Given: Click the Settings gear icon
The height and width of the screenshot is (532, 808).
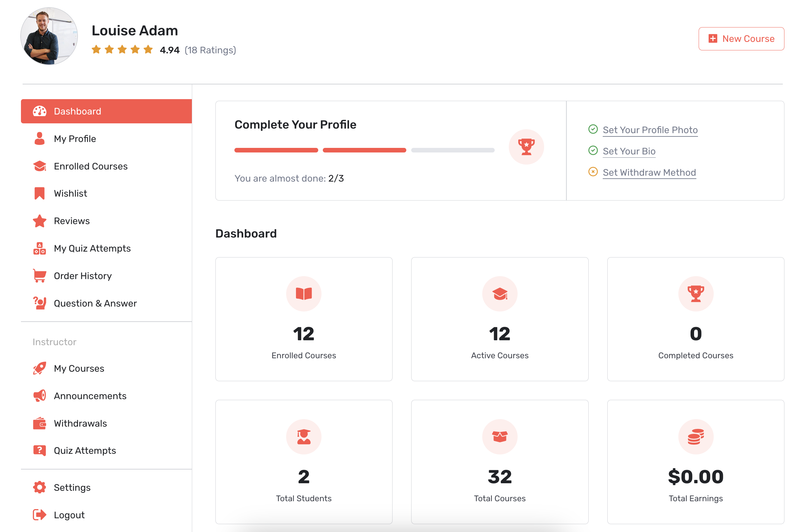Looking at the screenshot, I should coord(39,488).
